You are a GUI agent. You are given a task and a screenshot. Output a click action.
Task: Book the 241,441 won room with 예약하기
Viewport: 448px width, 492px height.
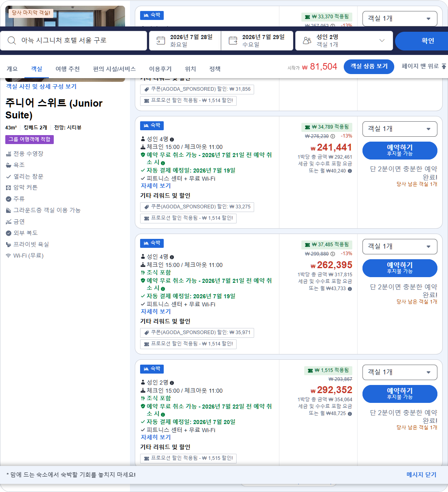pos(400,150)
